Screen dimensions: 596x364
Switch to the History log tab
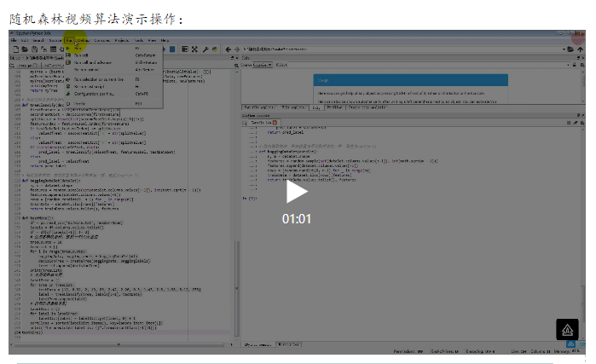[288, 344]
